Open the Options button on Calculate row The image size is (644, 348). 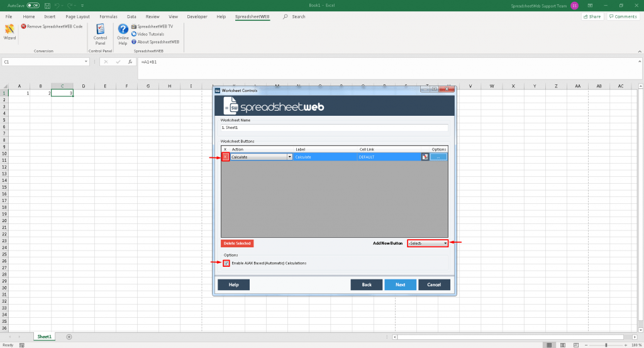click(438, 157)
